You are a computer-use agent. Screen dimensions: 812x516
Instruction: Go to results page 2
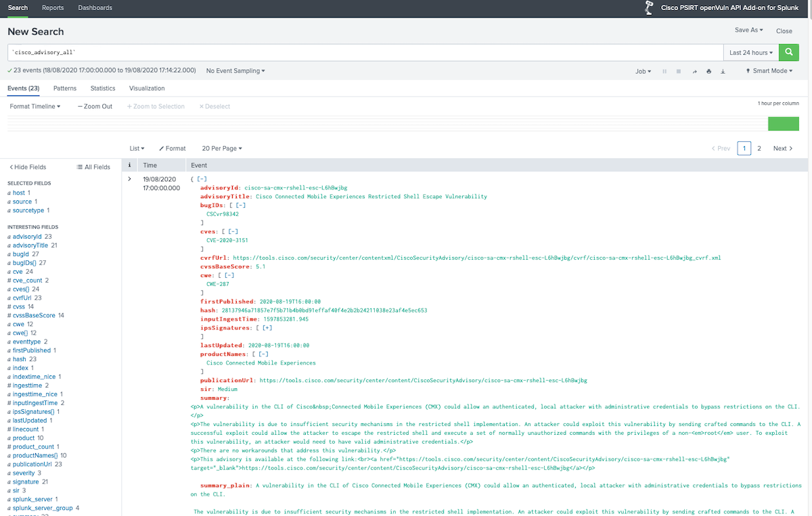tap(759, 148)
